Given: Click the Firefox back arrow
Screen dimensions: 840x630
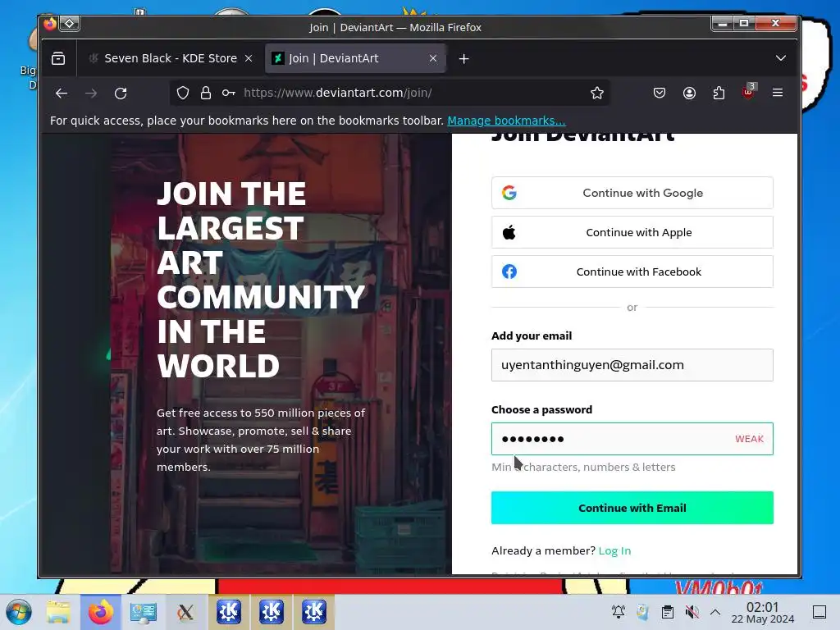Looking at the screenshot, I should [x=62, y=94].
